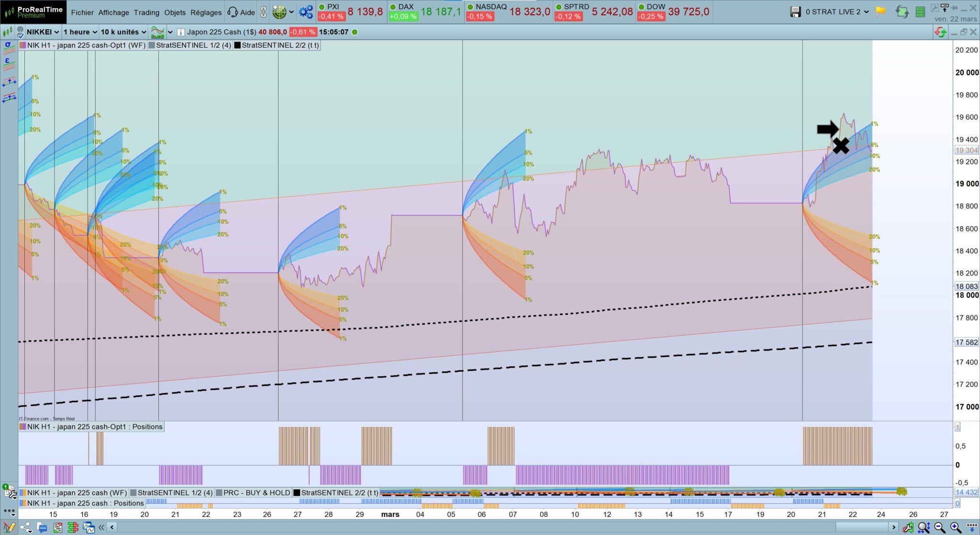Screen dimensions: 980x535
Task: Toggle the checkmark next to NIKKEI
Action: coord(21,35)
